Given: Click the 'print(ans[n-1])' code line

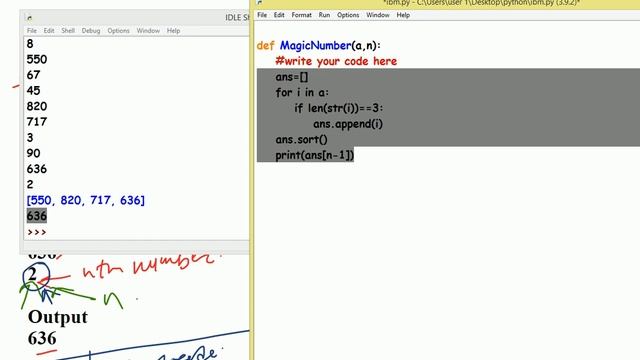Looking at the screenshot, I should click(x=314, y=155).
